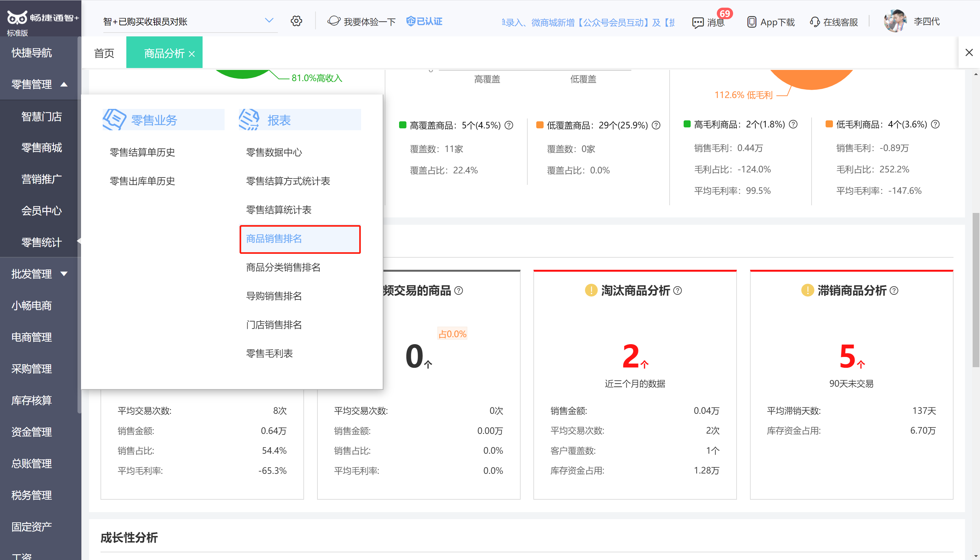
Task: Open the account selection dropdown
Action: [x=269, y=20]
